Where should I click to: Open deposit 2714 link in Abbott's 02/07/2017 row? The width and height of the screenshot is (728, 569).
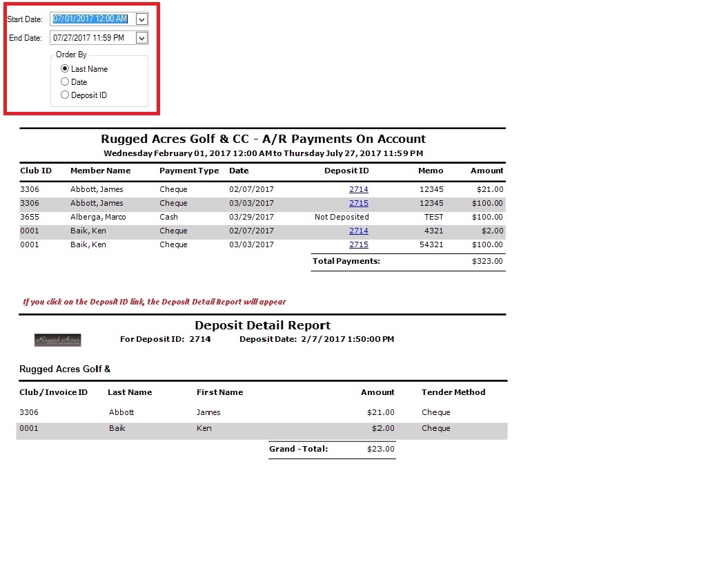[x=358, y=189]
